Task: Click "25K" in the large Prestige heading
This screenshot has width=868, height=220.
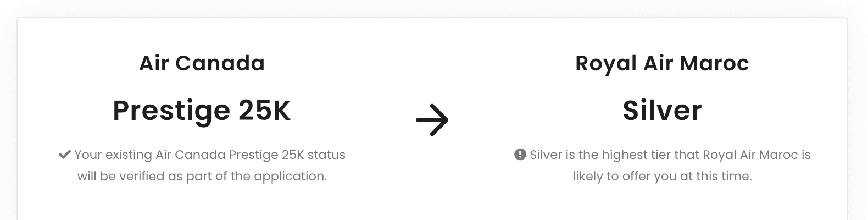Action: pos(264,111)
